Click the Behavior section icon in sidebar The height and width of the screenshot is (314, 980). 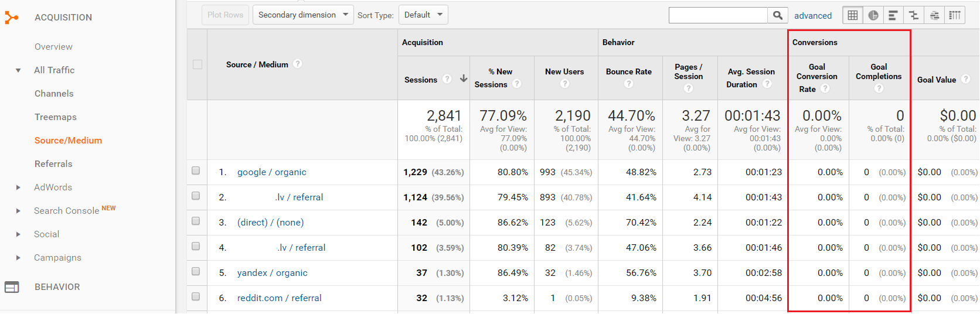pyautogui.click(x=12, y=287)
